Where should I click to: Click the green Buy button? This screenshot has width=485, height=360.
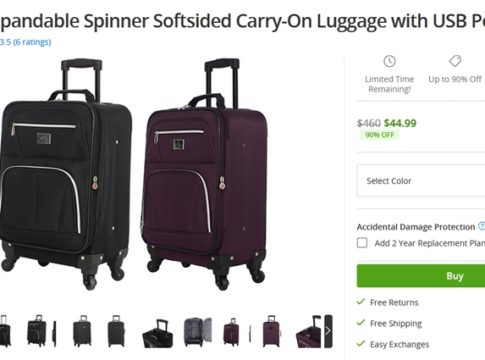tap(421, 276)
